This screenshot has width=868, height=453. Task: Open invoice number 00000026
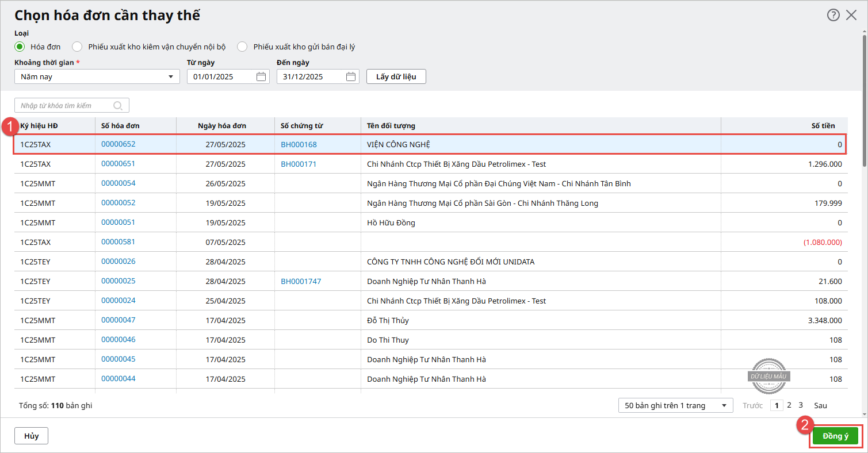click(118, 262)
